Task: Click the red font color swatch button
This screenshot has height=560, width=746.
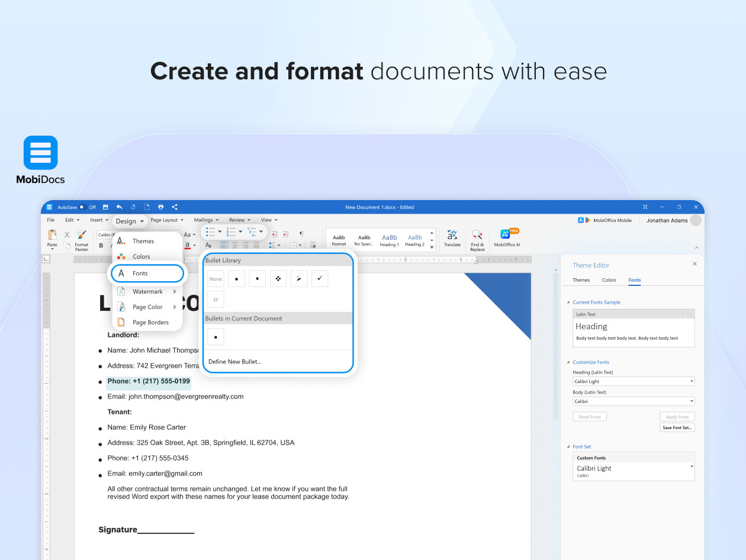Action: (187, 245)
